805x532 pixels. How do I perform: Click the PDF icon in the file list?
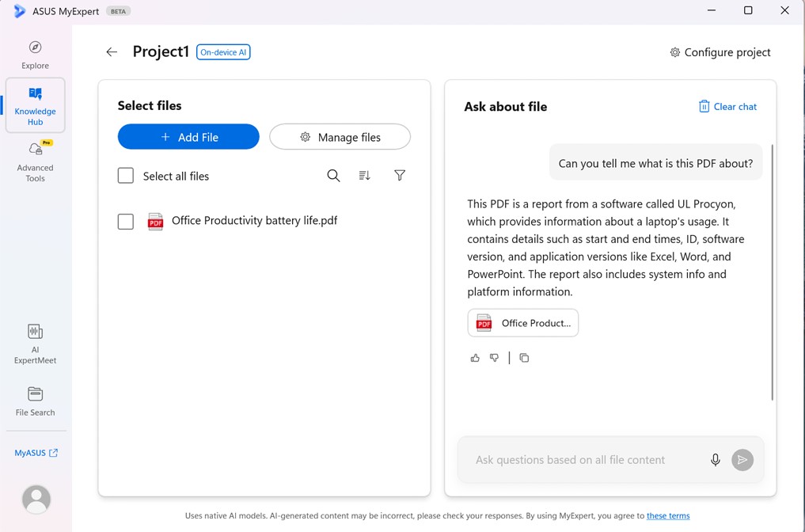pos(155,222)
